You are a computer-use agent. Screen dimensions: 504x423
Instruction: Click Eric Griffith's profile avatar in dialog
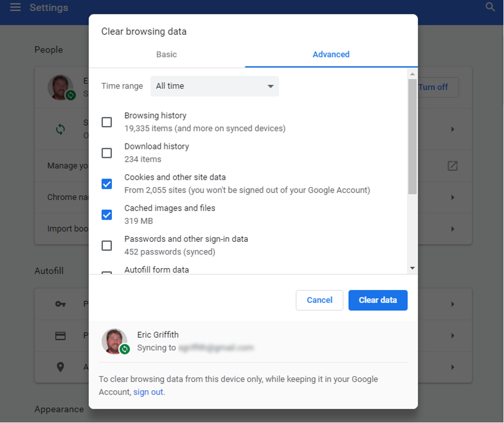(x=115, y=341)
